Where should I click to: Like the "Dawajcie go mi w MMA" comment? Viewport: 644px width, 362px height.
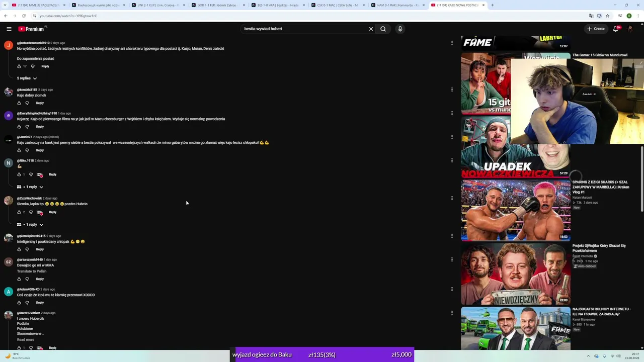[19, 279]
